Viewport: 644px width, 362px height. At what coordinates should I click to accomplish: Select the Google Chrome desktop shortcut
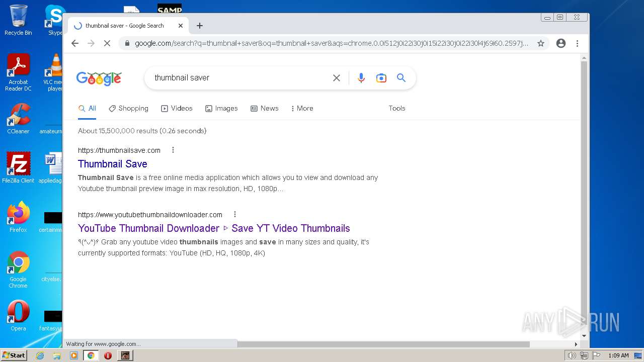18,269
